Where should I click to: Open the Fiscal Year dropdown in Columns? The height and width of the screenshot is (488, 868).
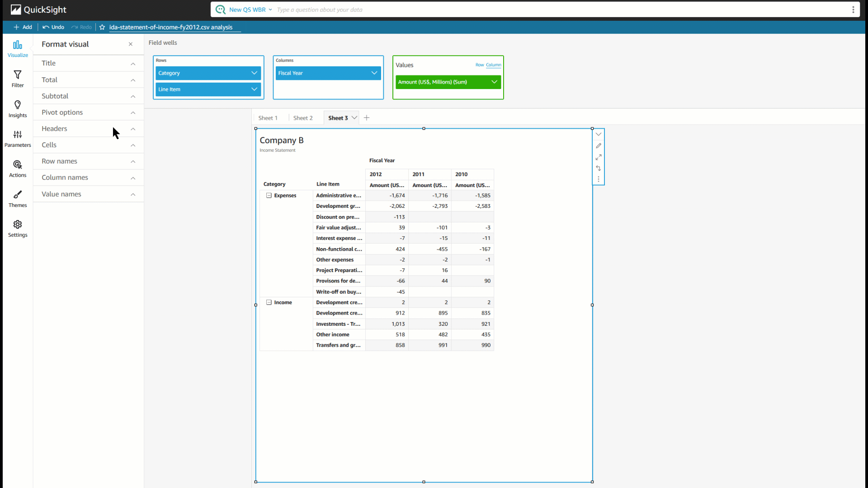coord(374,73)
